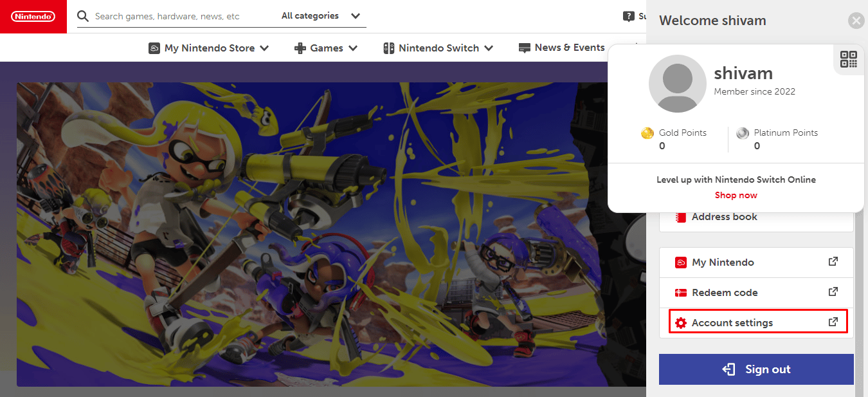Viewport: 868px width, 397px height.
Task: Click the Nintendo Switch console icon
Action: (x=389, y=48)
